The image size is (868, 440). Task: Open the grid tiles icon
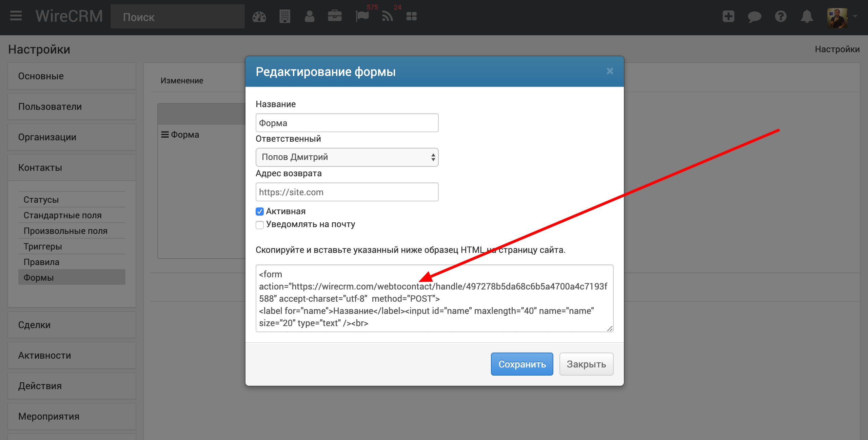[411, 16]
